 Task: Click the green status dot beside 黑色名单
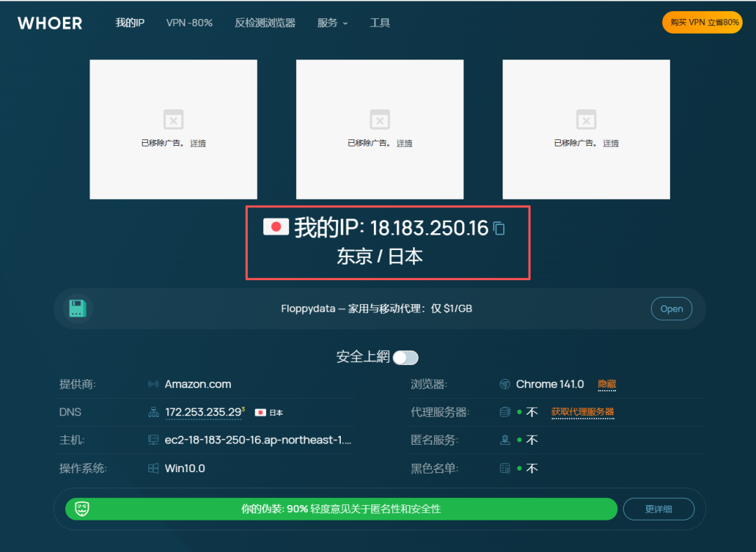[520, 467]
